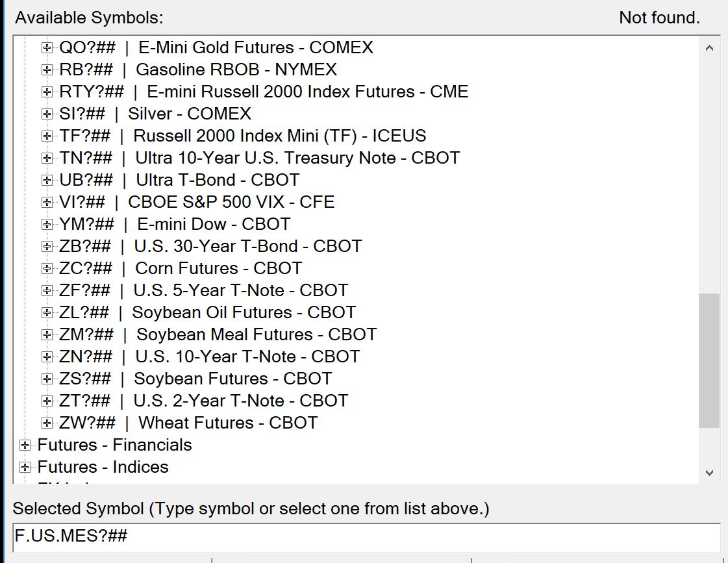Select ZC Corn Futures CBOT

(x=180, y=269)
